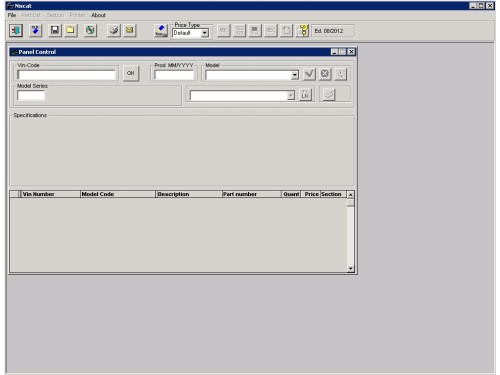
Task: Click the circled X icon beside Model
Action: (325, 74)
